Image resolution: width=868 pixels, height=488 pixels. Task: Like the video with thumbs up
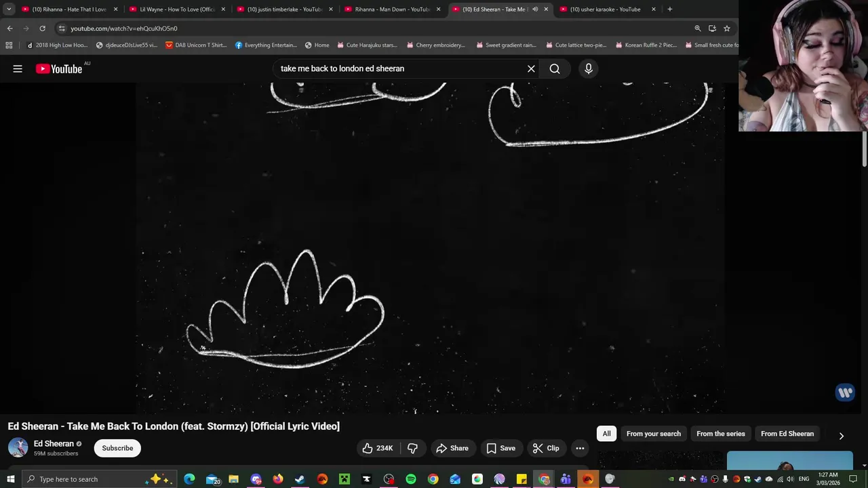[378, 448]
